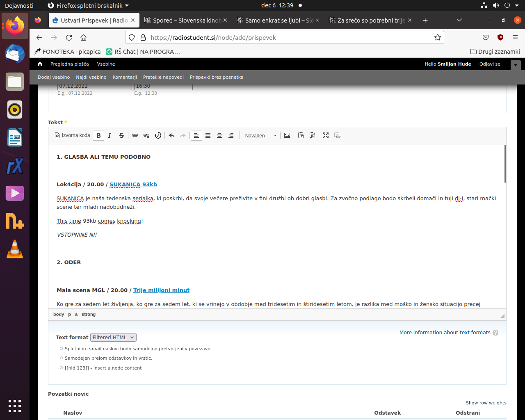525x420 pixels.
Task: Insert an image via toolbar icon
Action: (x=287, y=135)
